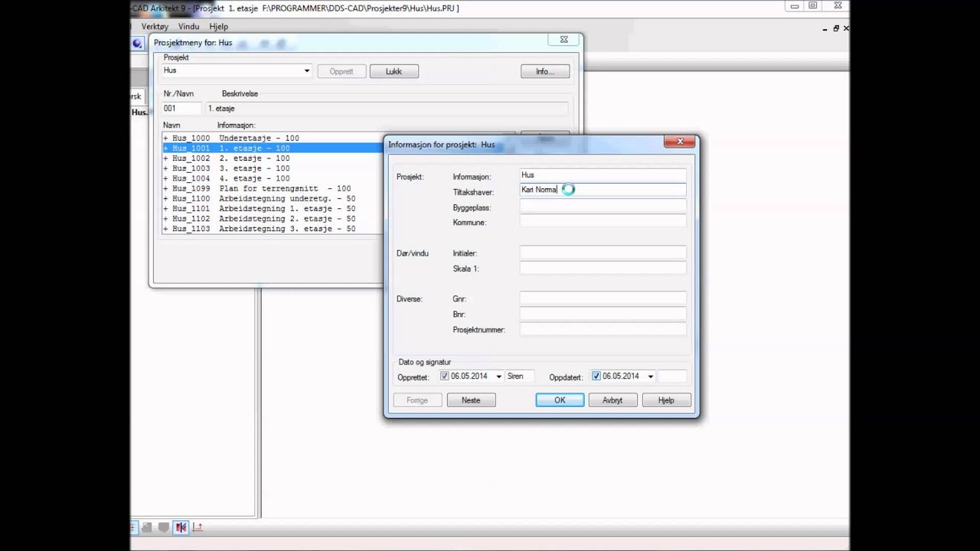Click the Siren signature field

pyautogui.click(x=520, y=377)
